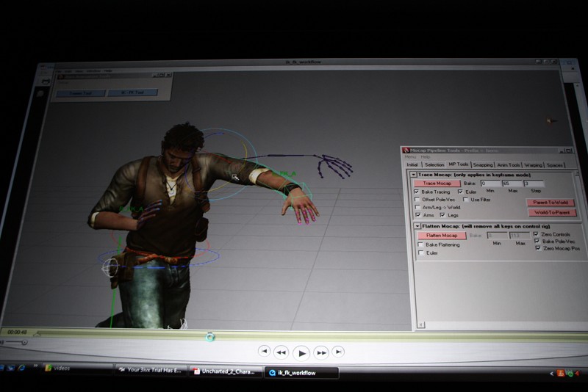Click the World-To-Parent button
This screenshot has height=392, width=588.
[552, 212]
